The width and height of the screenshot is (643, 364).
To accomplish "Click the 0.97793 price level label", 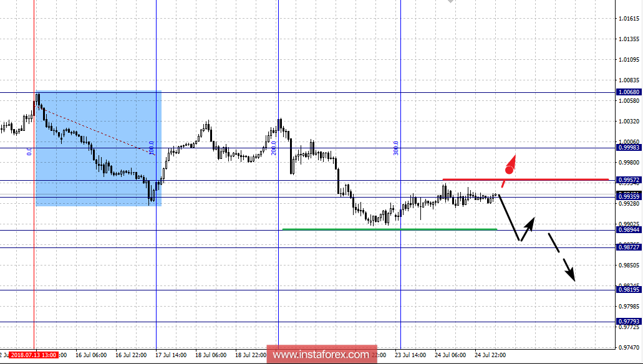I will pos(629,322).
